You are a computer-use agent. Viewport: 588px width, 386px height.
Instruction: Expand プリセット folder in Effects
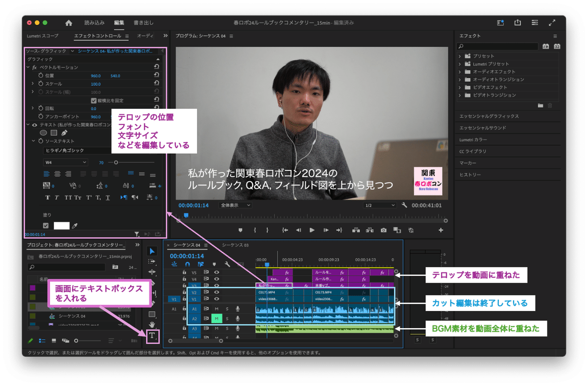pyautogui.click(x=460, y=56)
